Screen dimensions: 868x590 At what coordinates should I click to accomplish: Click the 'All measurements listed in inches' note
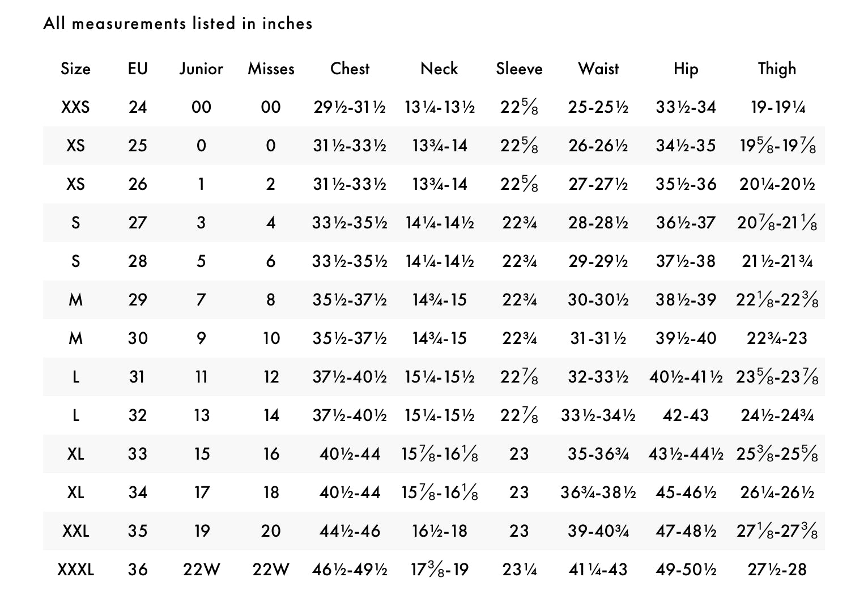(x=178, y=23)
